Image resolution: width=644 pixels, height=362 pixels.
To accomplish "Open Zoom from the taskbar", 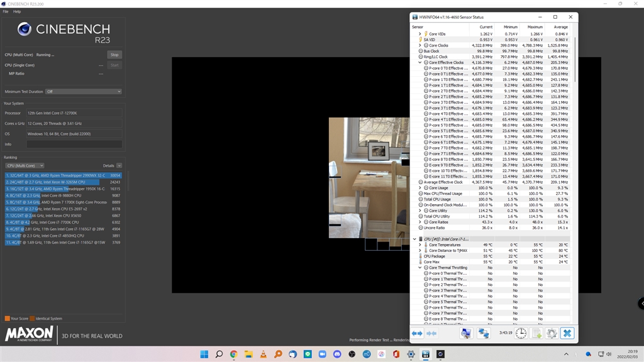I will click(323, 354).
